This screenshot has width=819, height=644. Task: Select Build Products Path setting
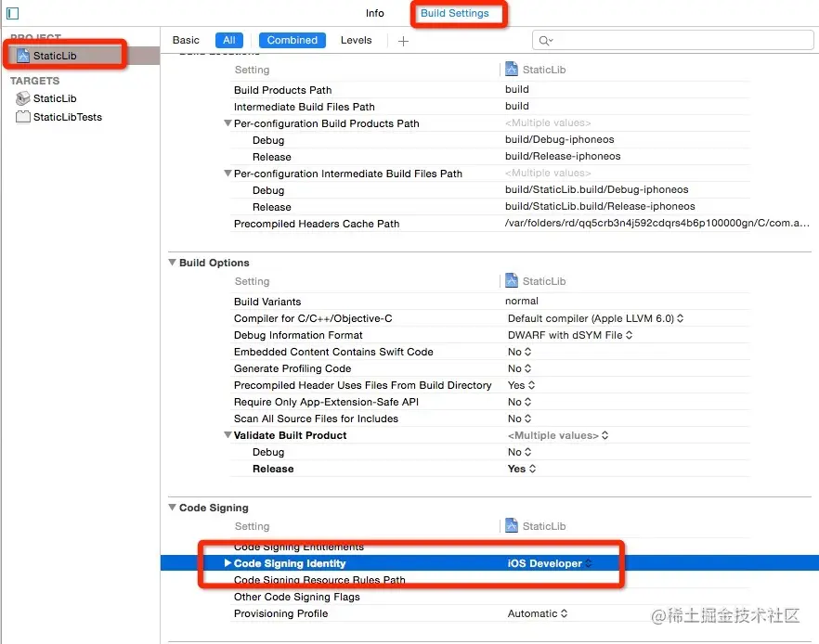click(282, 90)
